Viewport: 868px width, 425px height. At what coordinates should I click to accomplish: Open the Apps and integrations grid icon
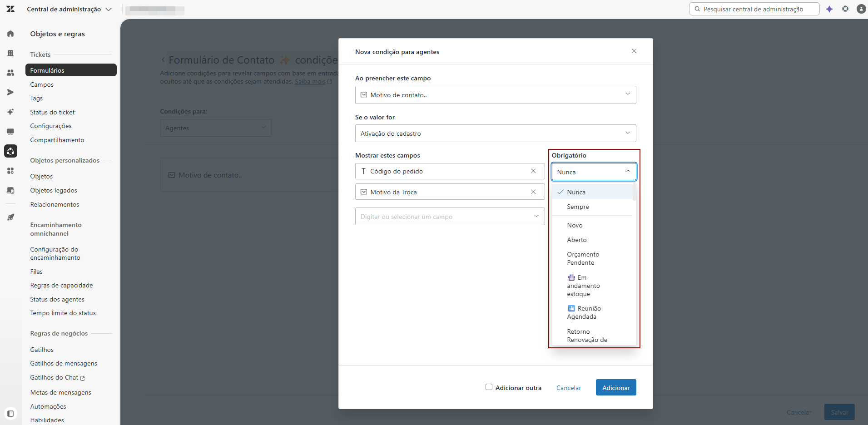[10, 171]
